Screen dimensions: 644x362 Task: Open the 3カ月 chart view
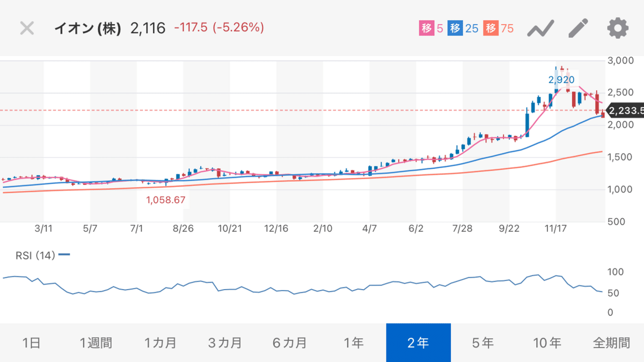coord(225,342)
